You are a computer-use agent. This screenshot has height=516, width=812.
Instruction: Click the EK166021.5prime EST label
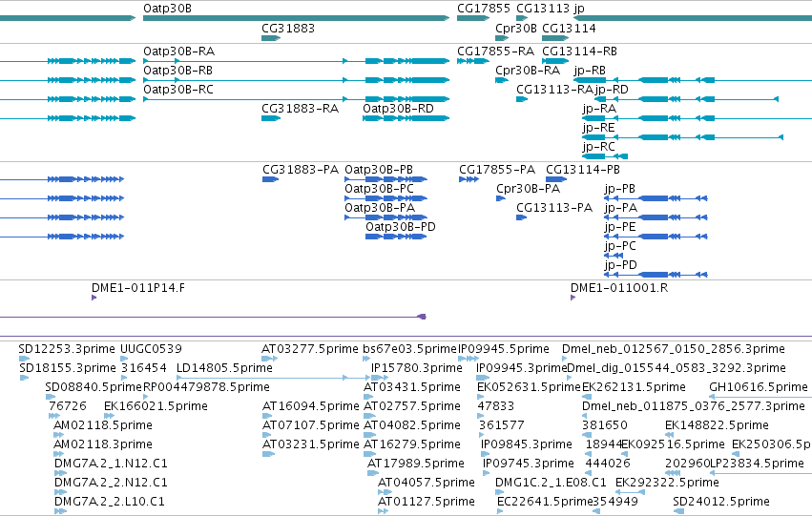click(156, 407)
